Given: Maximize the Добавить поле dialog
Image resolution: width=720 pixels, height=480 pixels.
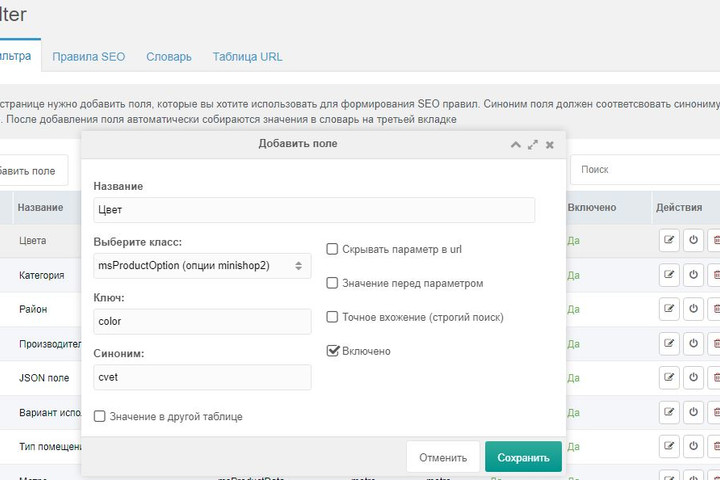Looking at the screenshot, I should tap(533, 145).
